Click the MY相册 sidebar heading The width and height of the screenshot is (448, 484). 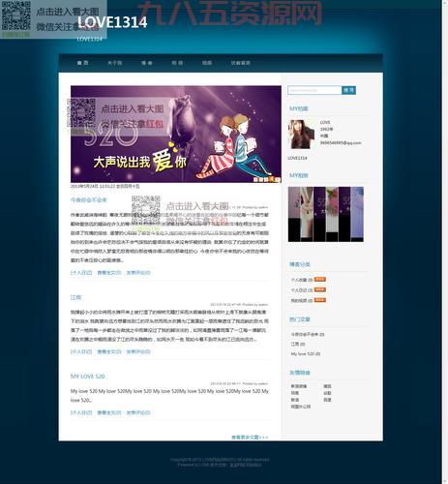[x=299, y=175]
